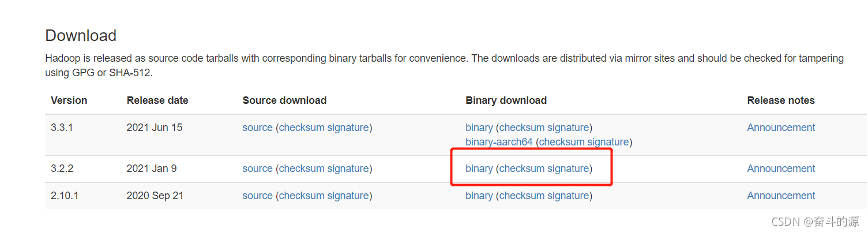The height and width of the screenshot is (232, 868).
Task: View the 3.3.1 release Announcement
Action: (x=781, y=128)
